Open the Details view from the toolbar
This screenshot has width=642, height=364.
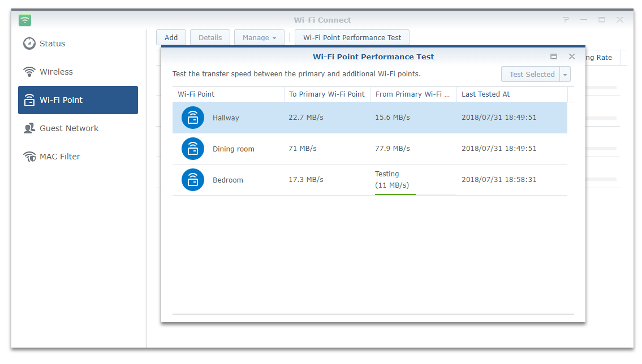[x=210, y=37]
